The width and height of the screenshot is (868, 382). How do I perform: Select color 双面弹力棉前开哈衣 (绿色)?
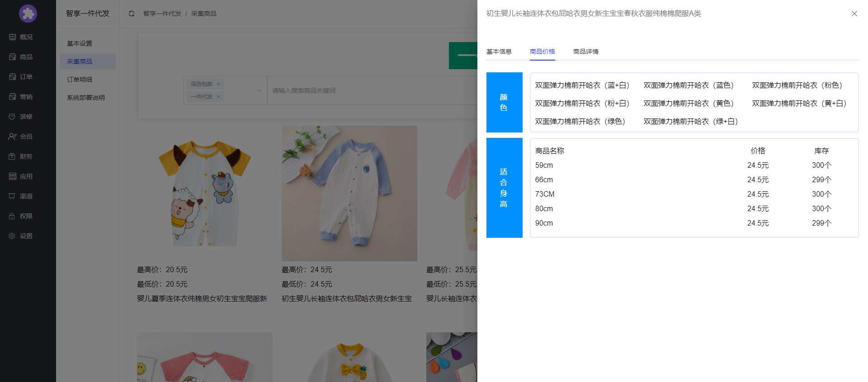tap(580, 122)
